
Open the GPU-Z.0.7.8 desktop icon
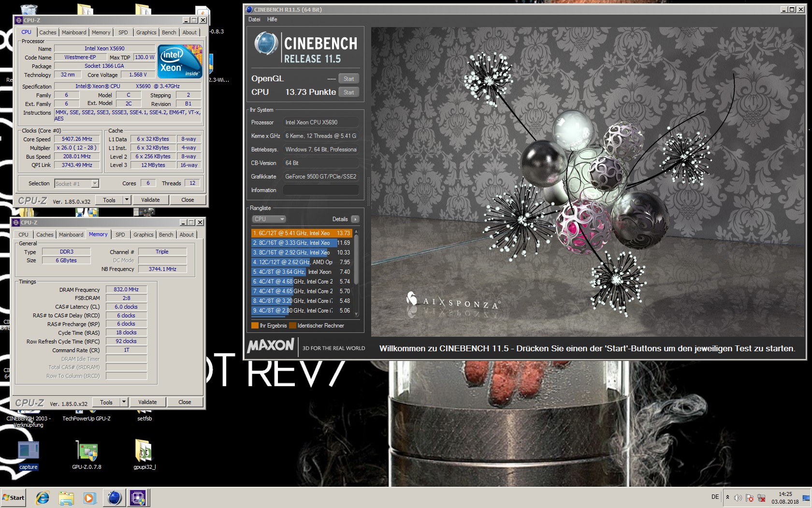coord(87,455)
